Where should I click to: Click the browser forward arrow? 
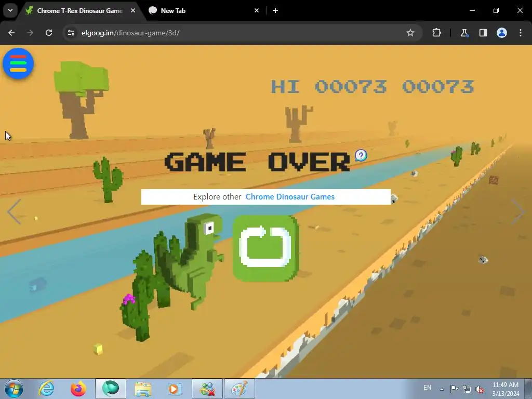click(30, 33)
